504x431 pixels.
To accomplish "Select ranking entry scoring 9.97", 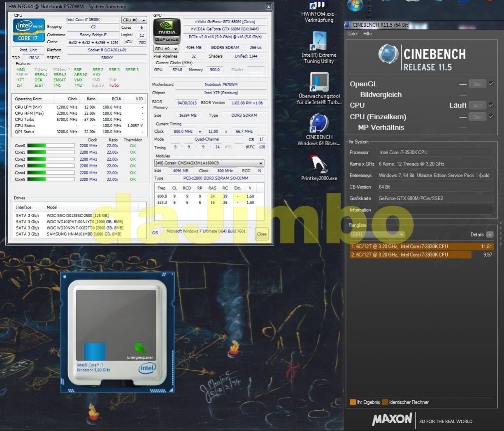I will pos(421,255).
